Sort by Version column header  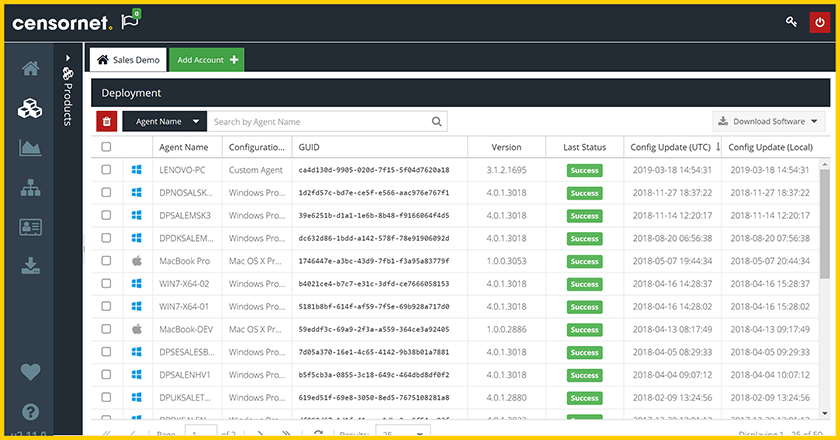[506, 147]
